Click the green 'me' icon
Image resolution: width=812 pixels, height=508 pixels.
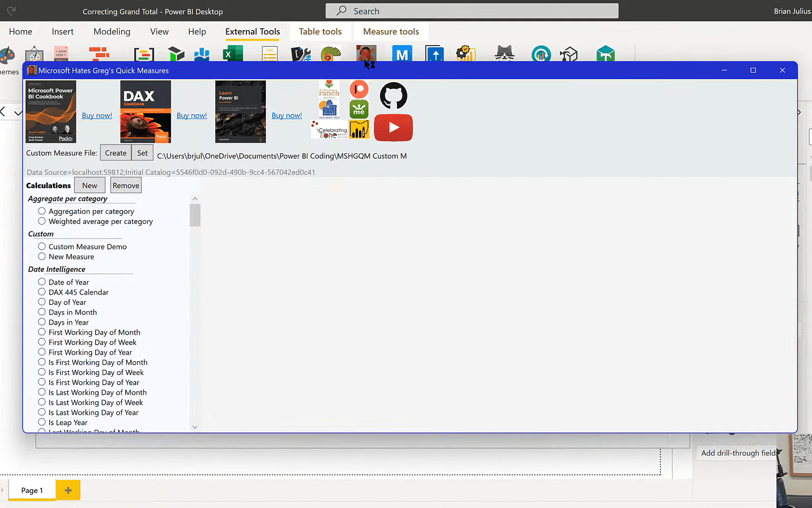359,109
